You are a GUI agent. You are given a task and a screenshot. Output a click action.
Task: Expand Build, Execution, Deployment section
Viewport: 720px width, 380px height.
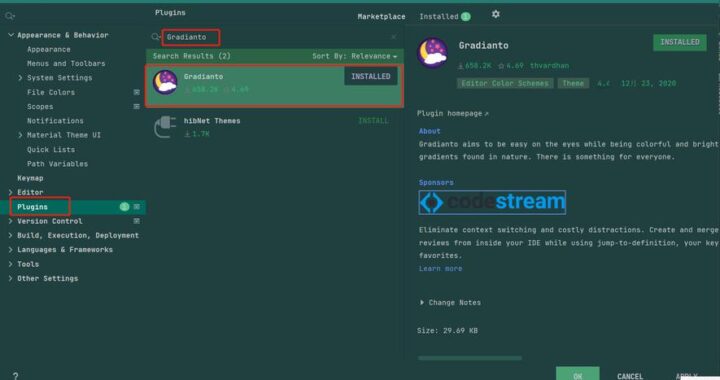pyautogui.click(x=11, y=235)
